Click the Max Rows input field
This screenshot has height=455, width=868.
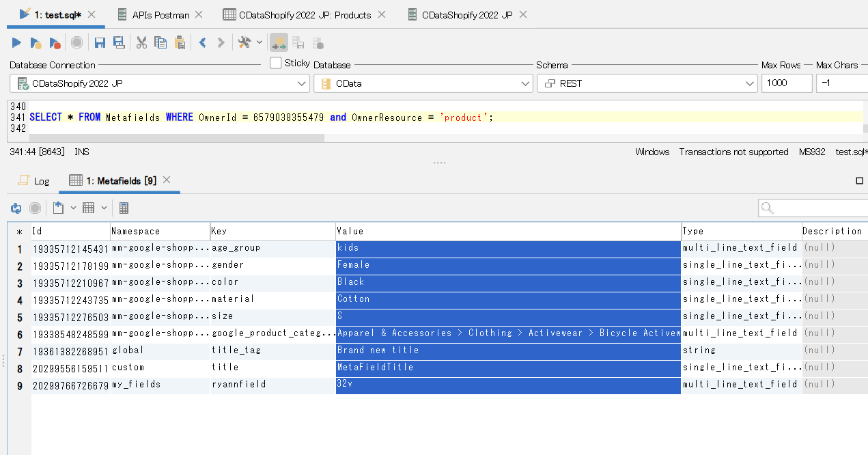coord(785,83)
